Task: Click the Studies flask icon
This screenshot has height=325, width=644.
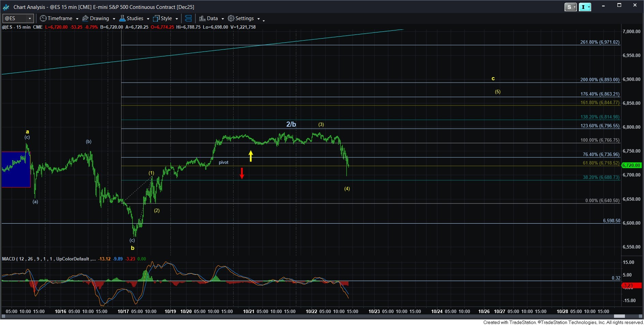Action: point(122,18)
